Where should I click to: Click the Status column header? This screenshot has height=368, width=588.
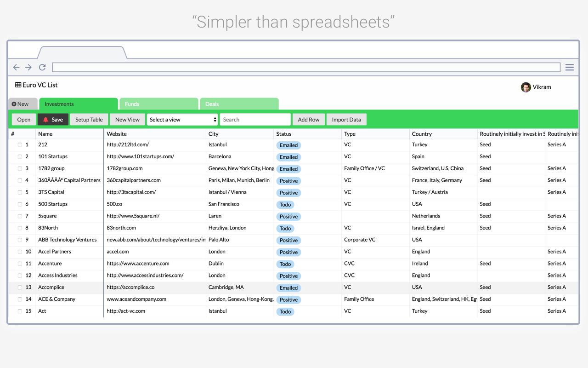(x=308, y=134)
